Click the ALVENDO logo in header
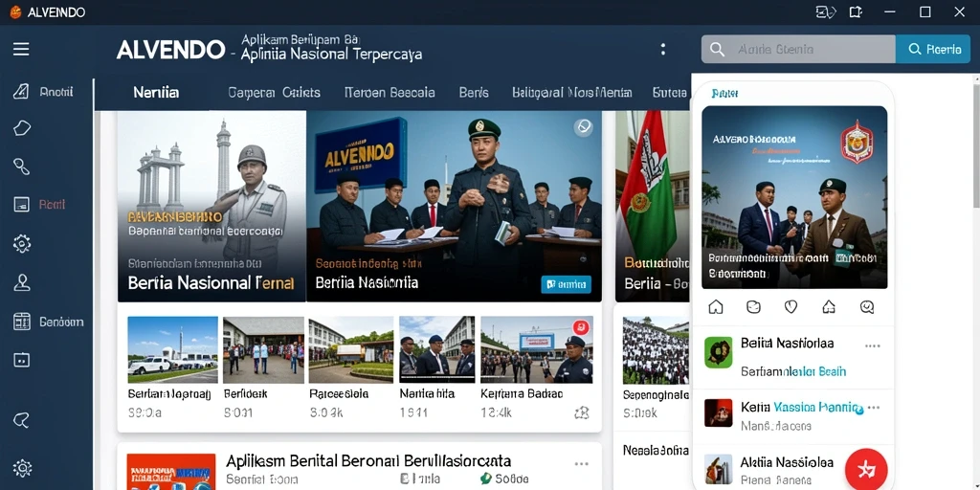Image resolution: width=980 pixels, height=490 pixels. (170, 50)
